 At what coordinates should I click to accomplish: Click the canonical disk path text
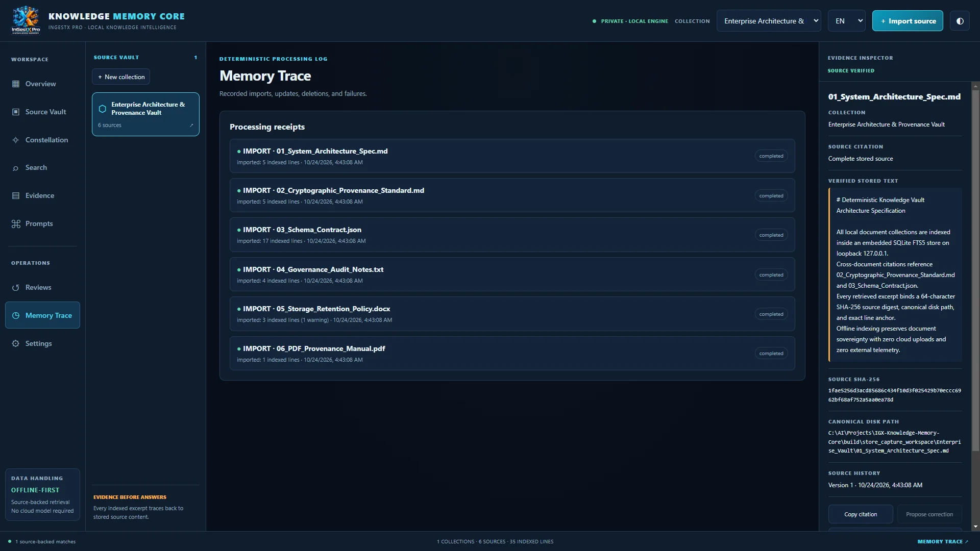894,442
